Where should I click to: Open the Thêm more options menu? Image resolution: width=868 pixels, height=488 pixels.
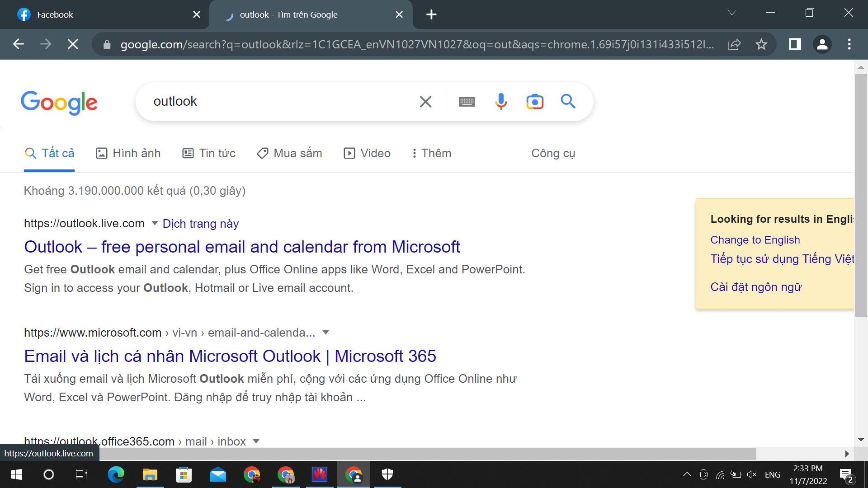point(431,153)
